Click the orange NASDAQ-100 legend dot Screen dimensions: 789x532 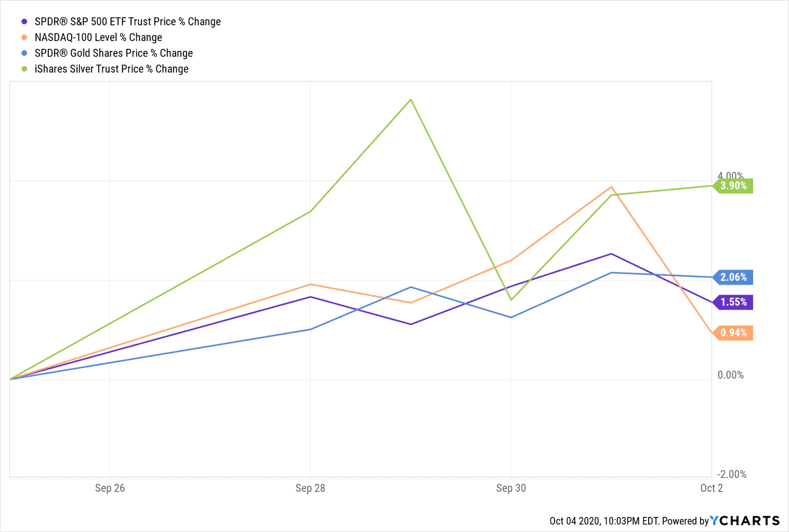coord(24,37)
